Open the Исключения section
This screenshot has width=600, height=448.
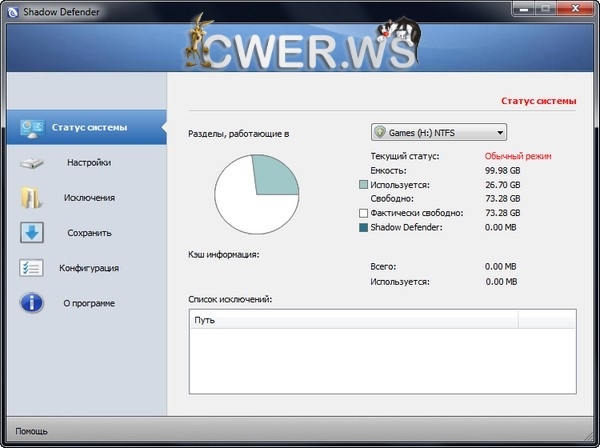click(x=89, y=198)
